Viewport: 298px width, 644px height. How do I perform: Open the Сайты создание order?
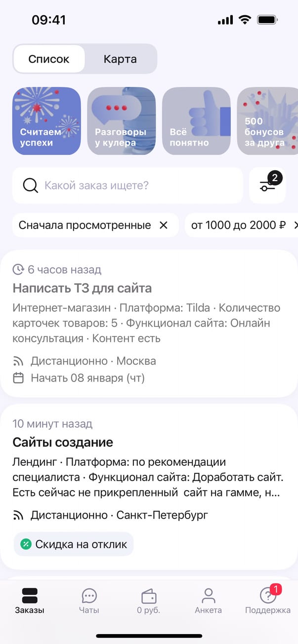pyautogui.click(x=63, y=442)
